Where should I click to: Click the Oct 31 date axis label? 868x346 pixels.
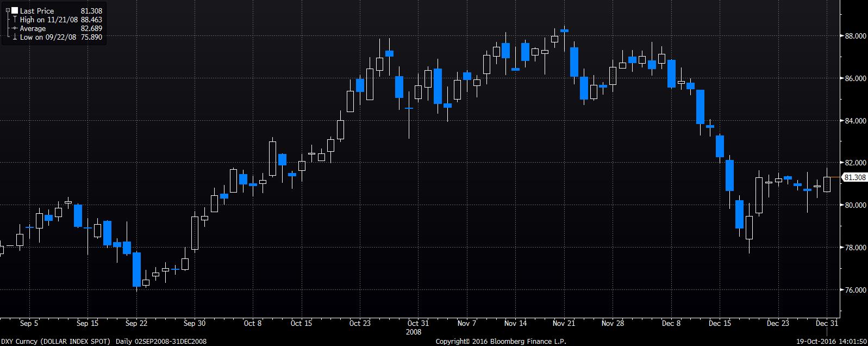pos(418,323)
